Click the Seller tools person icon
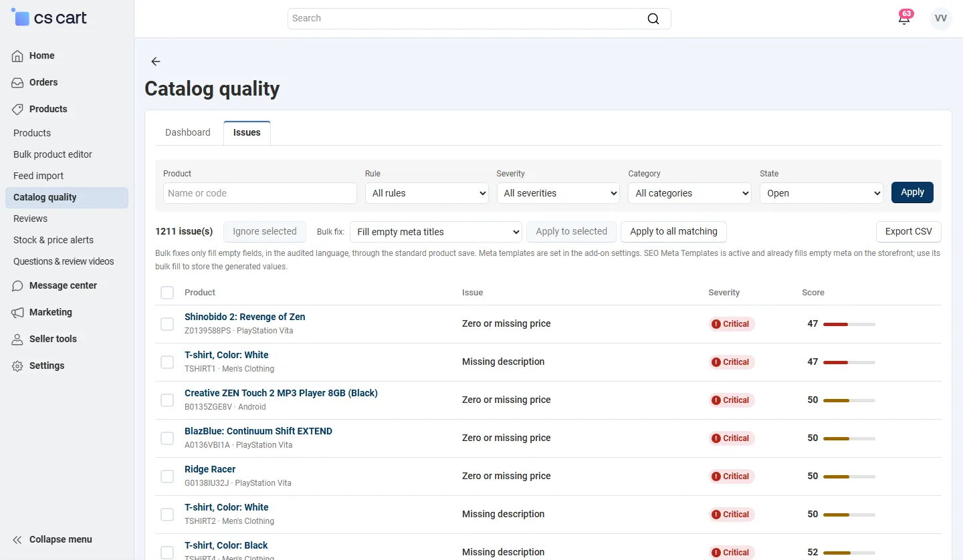The image size is (963, 560). click(17, 339)
